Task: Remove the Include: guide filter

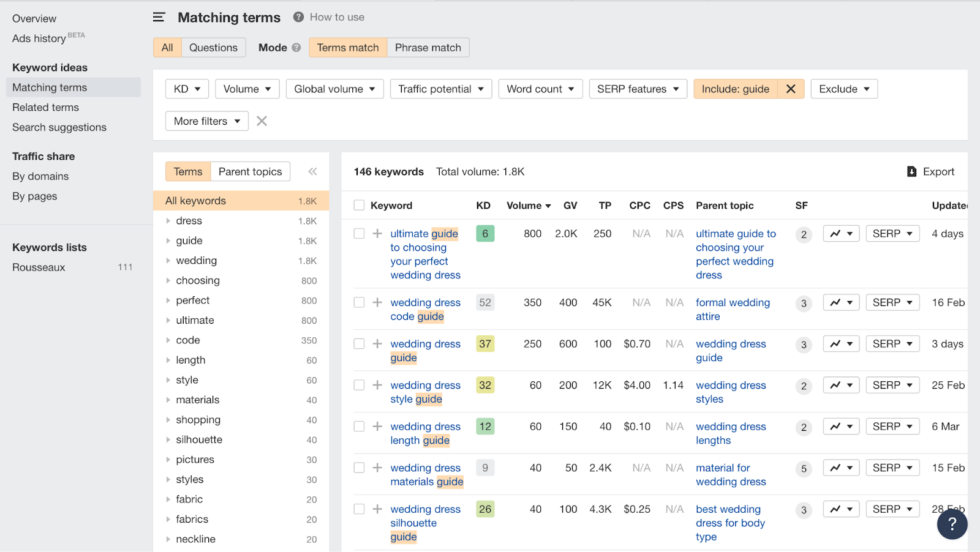Action: point(791,89)
